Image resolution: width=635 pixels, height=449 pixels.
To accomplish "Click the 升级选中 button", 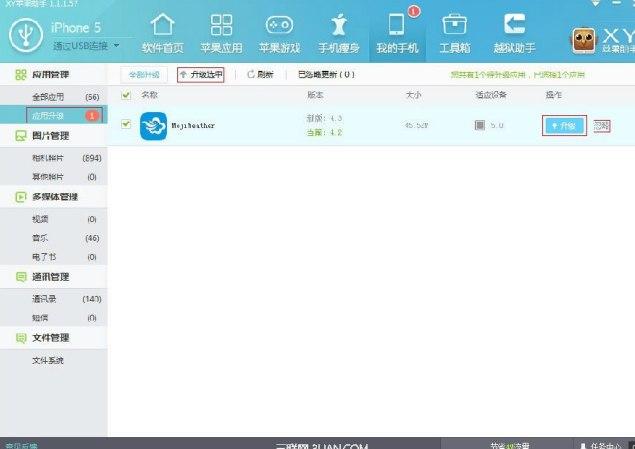I will 201,74.
